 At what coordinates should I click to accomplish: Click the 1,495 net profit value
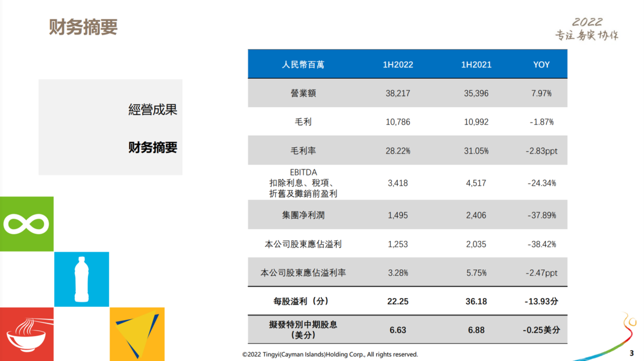click(398, 215)
